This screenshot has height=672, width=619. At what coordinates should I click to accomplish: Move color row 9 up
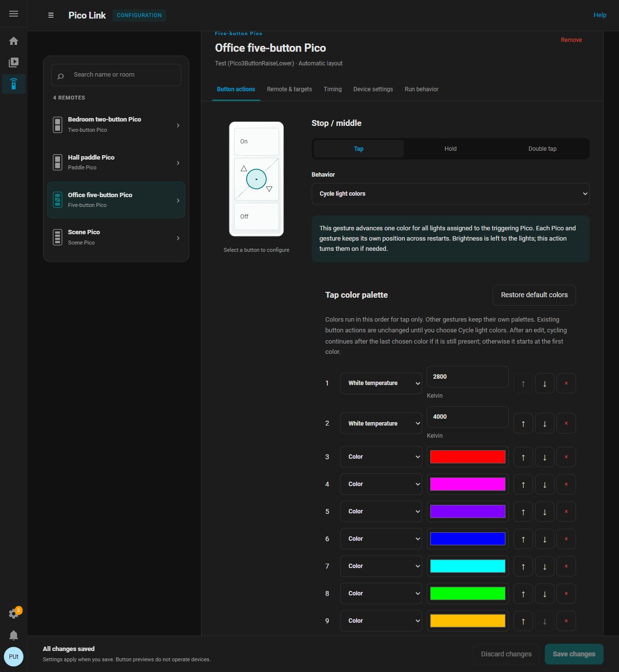pos(523,621)
